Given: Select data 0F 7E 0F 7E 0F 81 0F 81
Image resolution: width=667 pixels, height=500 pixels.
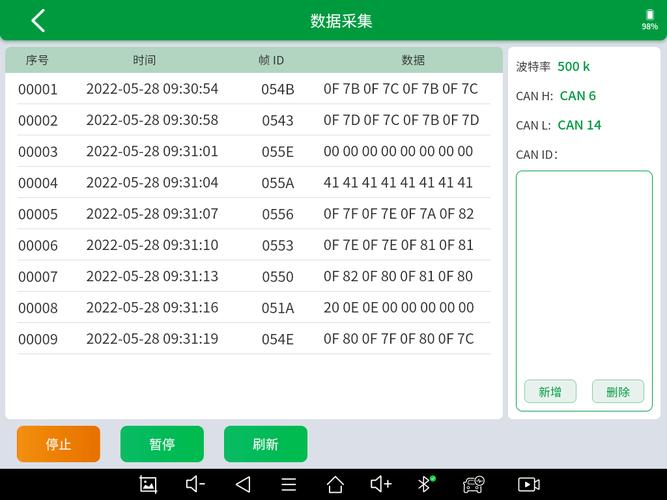Looking at the screenshot, I should click(x=399, y=245).
